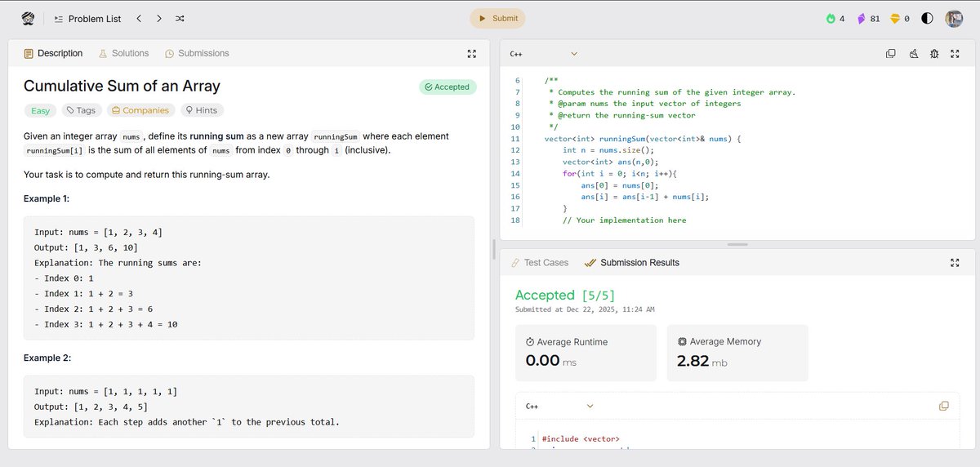Copy the submitted code snippet
The width and height of the screenshot is (980, 467).
pyautogui.click(x=944, y=406)
